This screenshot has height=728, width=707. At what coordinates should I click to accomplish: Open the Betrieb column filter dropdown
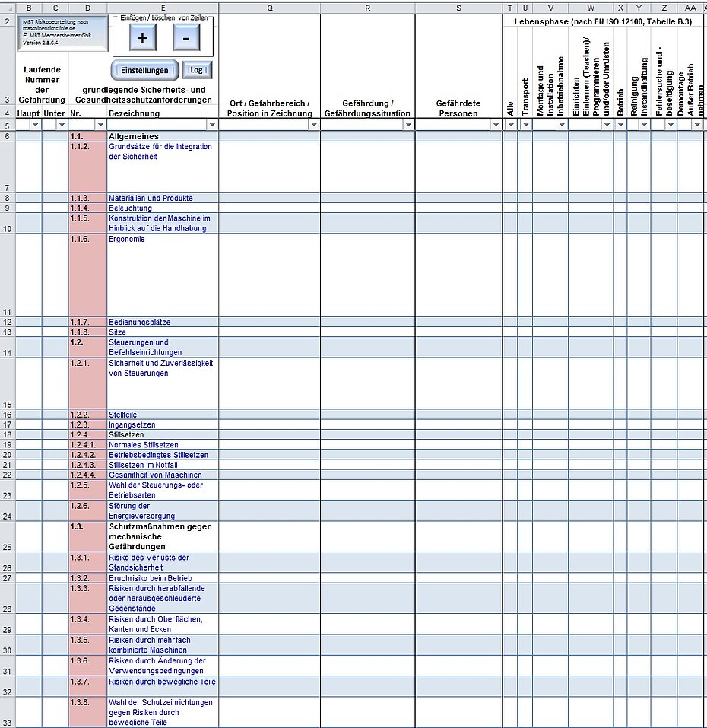coord(620,125)
